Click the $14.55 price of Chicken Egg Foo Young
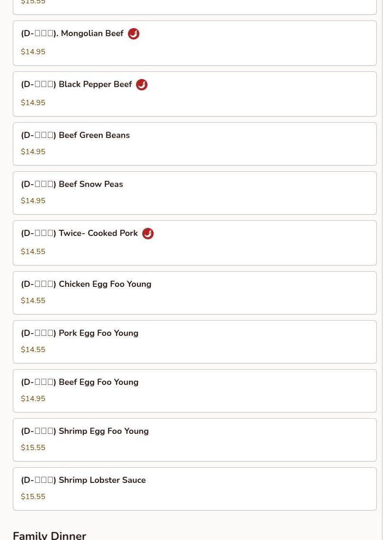Viewport: 392px width, 540px height. pyautogui.click(x=33, y=301)
